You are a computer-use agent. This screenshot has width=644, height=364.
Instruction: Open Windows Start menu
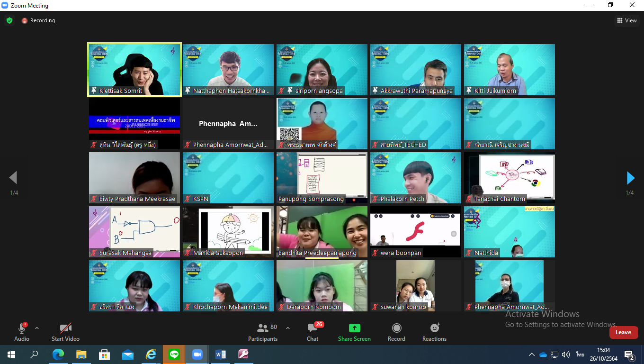pos(11,355)
